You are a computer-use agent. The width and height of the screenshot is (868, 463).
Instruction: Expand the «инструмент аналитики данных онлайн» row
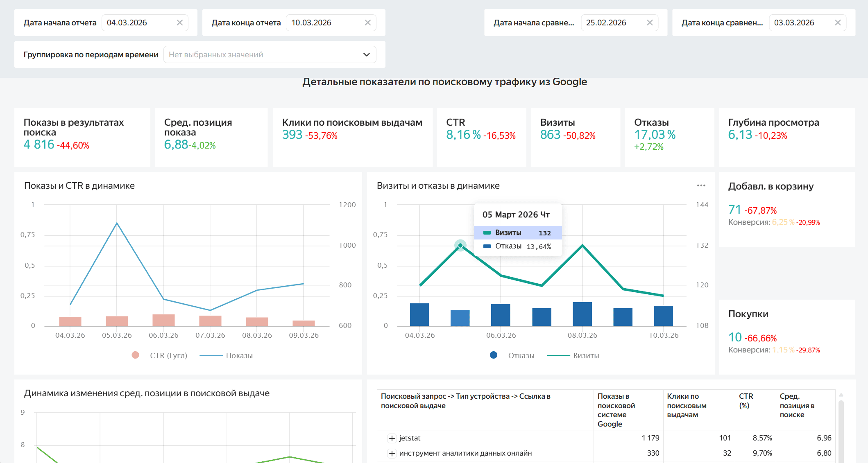coord(392,453)
